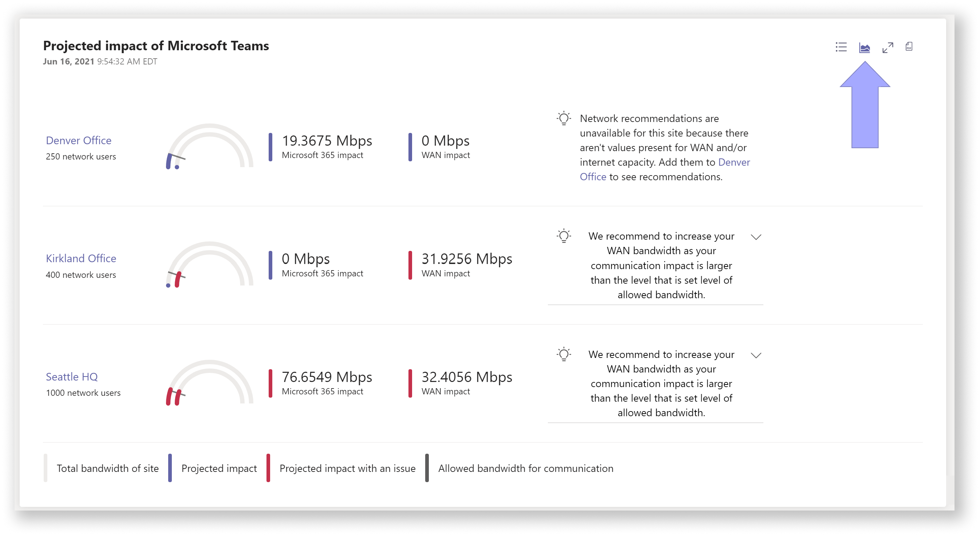Viewport: 980px width, 536px height.
Task: Click the Denver Office site label link
Action: tap(77, 139)
